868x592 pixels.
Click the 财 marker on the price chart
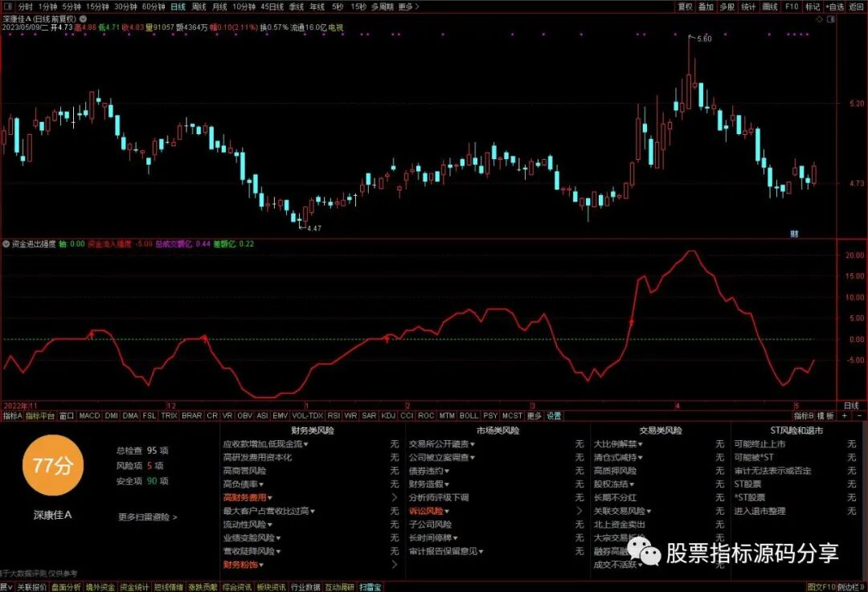pos(794,234)
